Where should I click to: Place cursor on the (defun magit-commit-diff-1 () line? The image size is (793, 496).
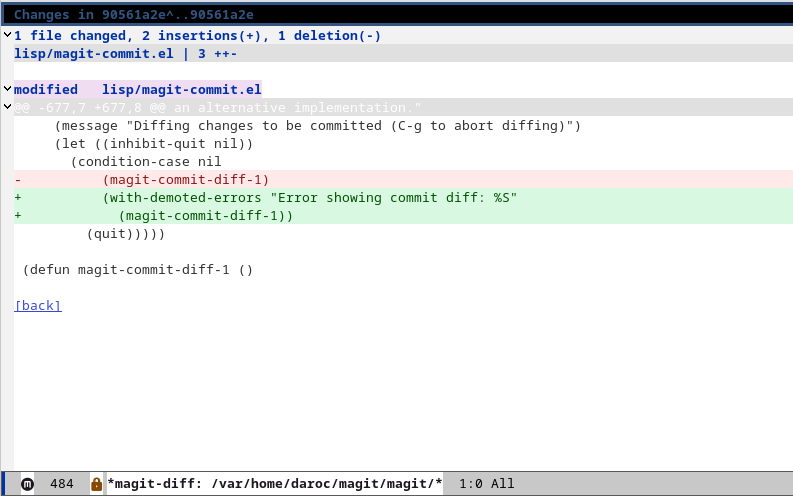(138, 270)
